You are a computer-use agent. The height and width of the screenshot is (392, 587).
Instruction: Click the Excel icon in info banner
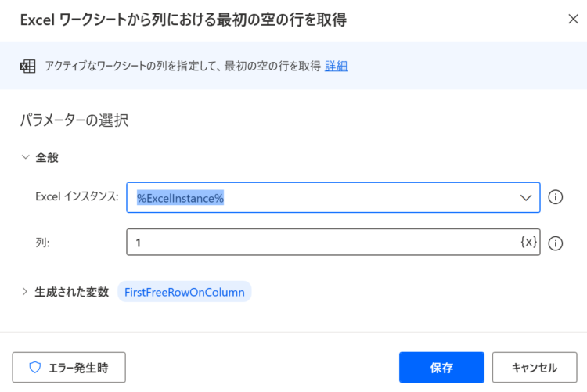(27, 67)
